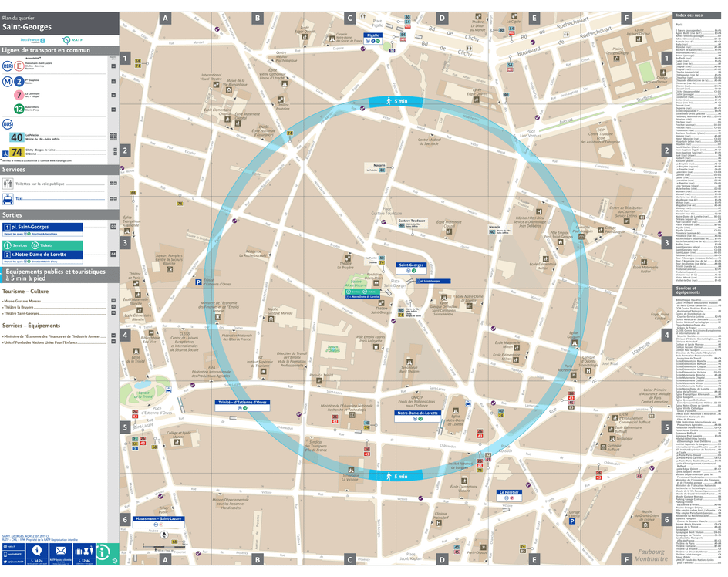Click the green info icon in the footer
Image resolution: width=728 pixels, height=577 pixels.
click(x=103, y=553)
